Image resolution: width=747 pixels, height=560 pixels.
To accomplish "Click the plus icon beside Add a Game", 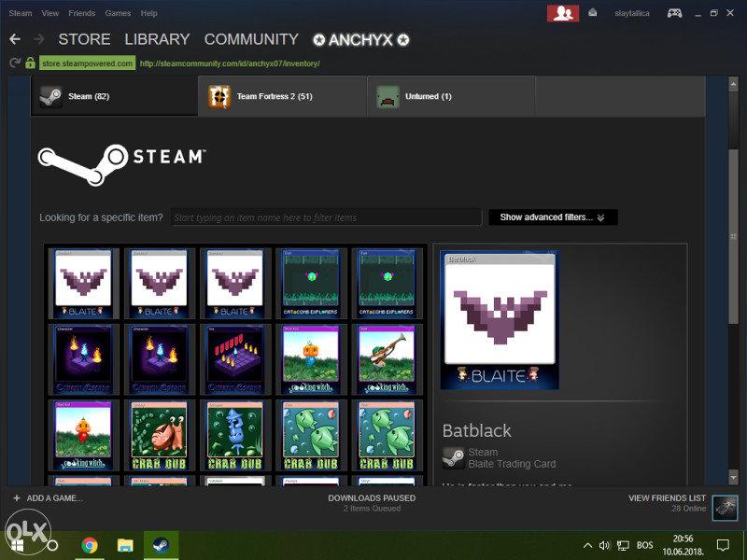I will point(17,498).
